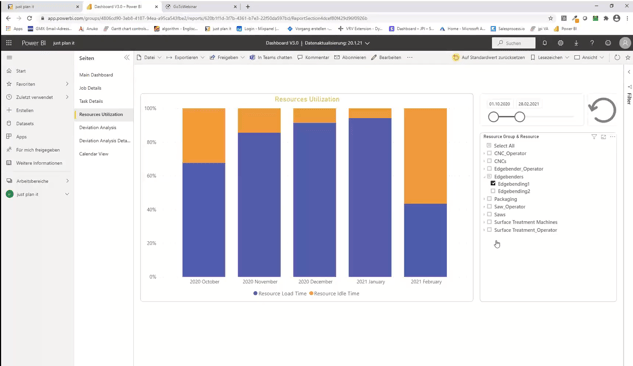
Task: Check the Surface Treatment Machines checkbox
Action: (x=489, y=222)
